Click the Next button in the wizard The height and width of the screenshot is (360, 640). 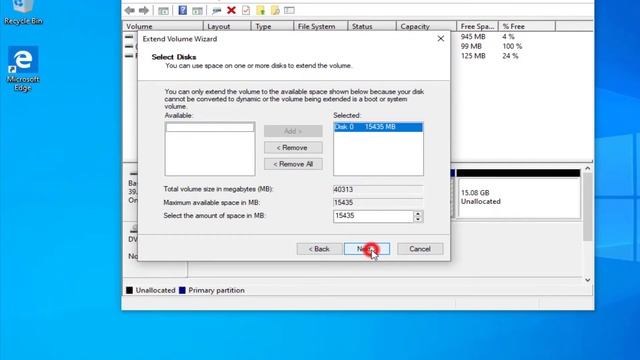367,249
